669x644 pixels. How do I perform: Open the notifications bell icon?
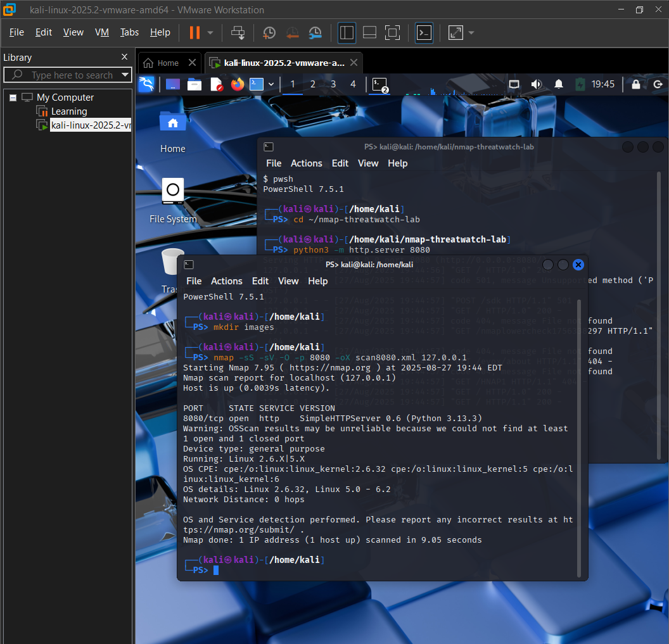559,84
